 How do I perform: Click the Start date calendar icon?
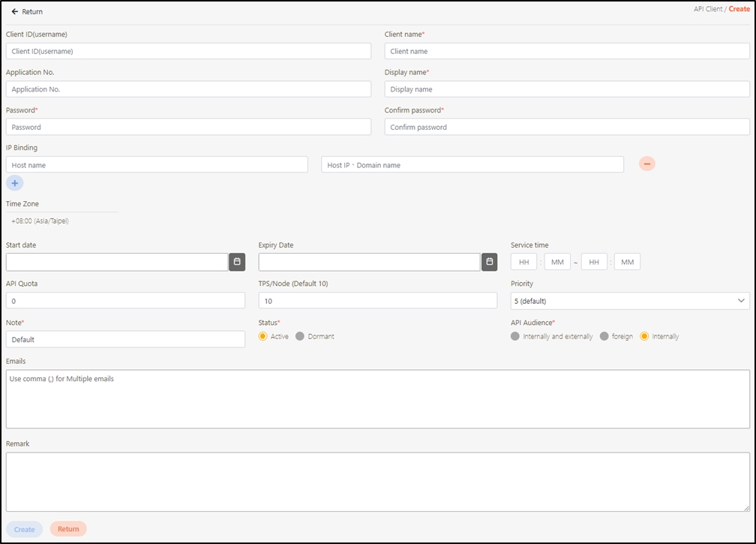click(x=237, y=262)
